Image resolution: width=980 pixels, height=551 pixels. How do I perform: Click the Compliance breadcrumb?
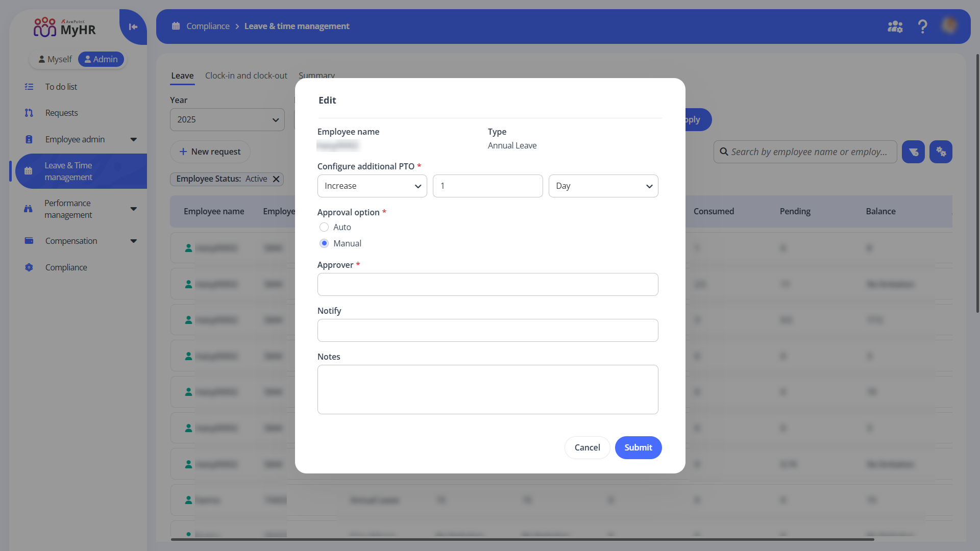(x=208, y=26)
